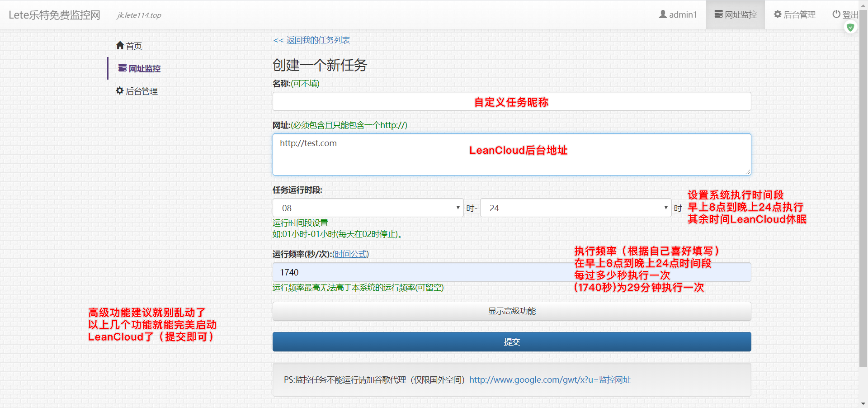
Task: Click the gear icon in top navbar
Action: click(x=778, y=14)
